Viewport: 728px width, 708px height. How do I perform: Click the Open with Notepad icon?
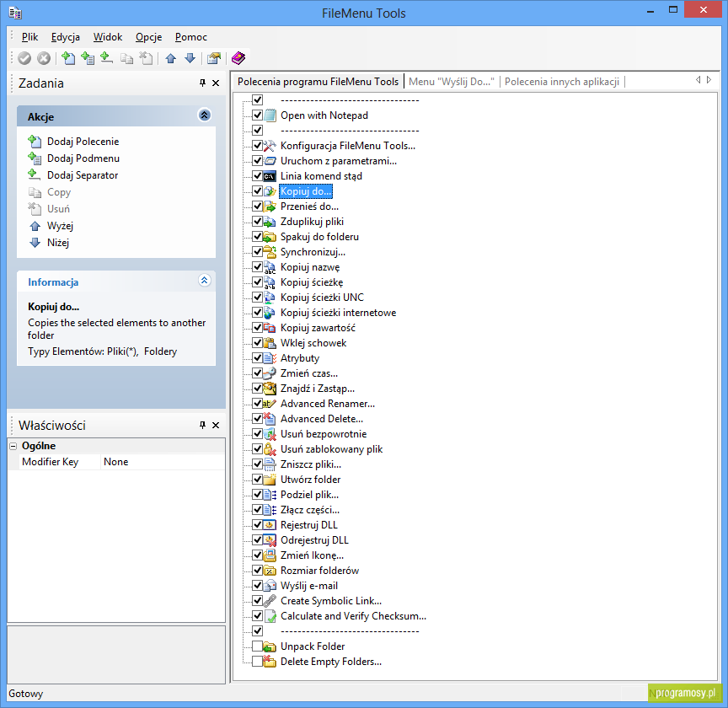[270, 115]
